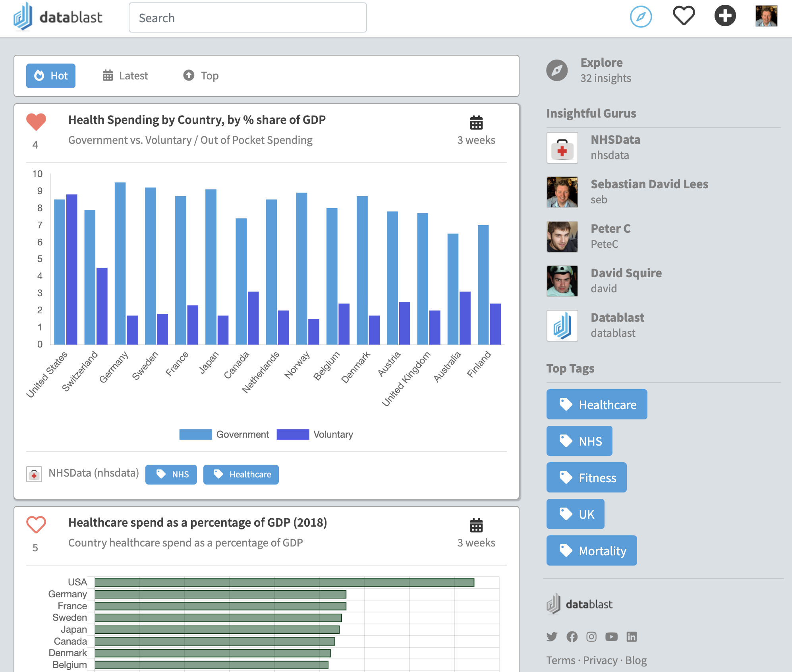
Task: Open Sebastian David Lees guru profile
Action: click(649, 184)
